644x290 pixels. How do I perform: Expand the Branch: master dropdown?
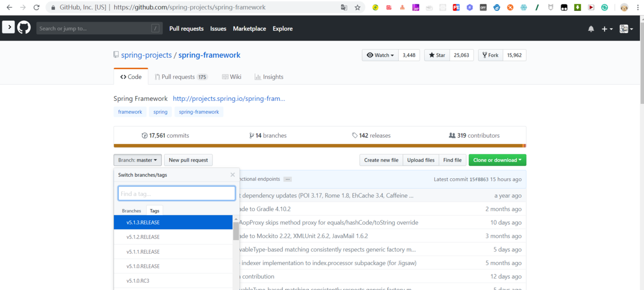click(138, 160)
